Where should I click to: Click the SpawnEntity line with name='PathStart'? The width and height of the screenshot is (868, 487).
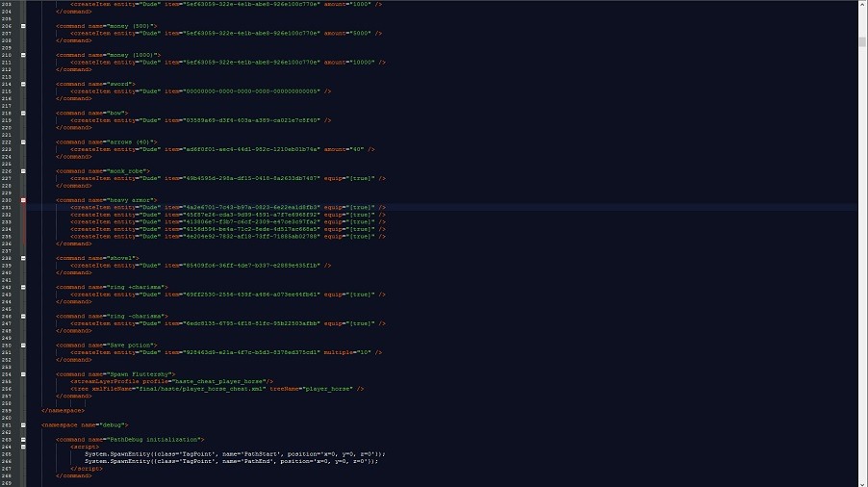pyautogui.click(x=235, y=454)
